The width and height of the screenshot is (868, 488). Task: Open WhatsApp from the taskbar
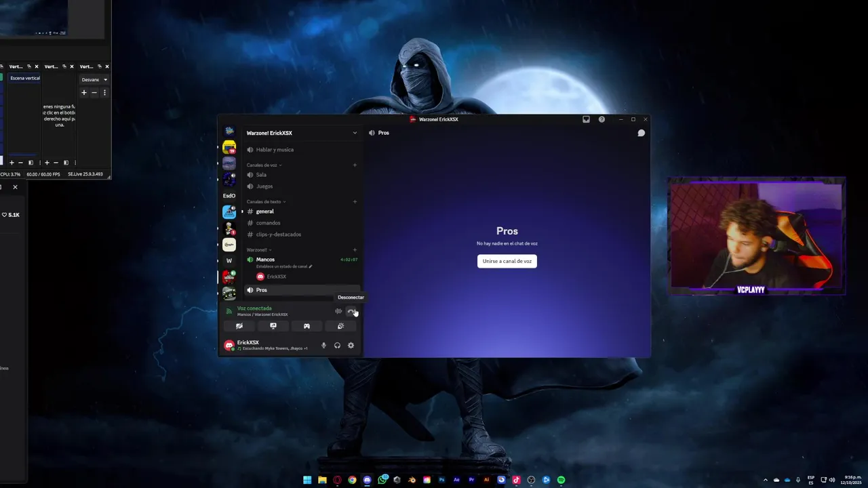tap(382, 480)
